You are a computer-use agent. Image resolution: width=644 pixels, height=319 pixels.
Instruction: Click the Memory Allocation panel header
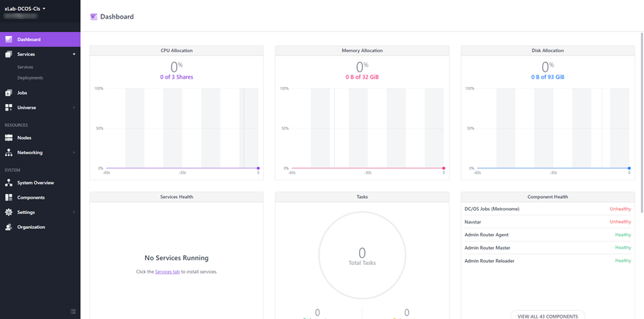point(362,50)
